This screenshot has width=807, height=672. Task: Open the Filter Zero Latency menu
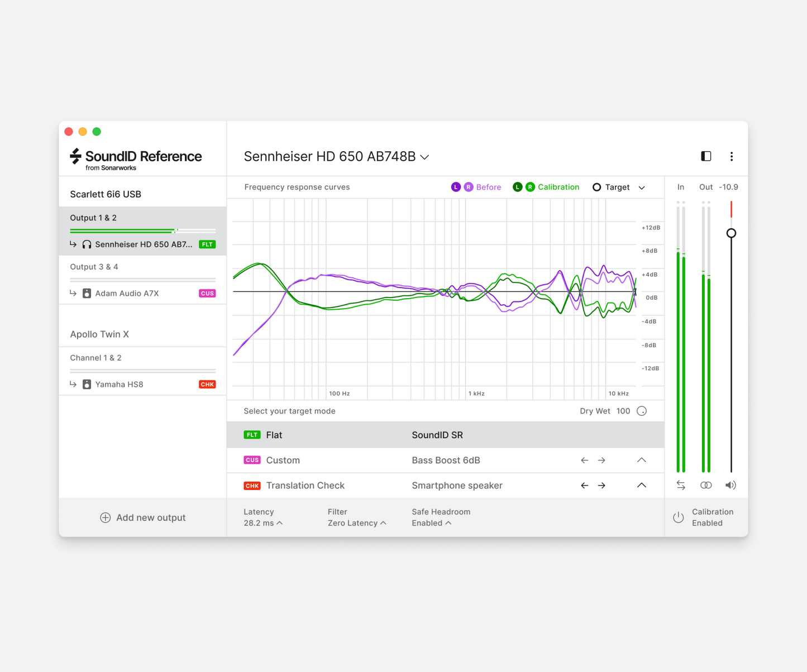[x=357, y=523]
